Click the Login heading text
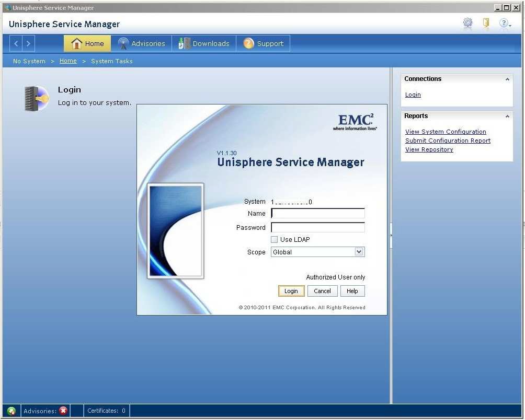This screenshot has height=420, width=525. [x=70, y=90]
